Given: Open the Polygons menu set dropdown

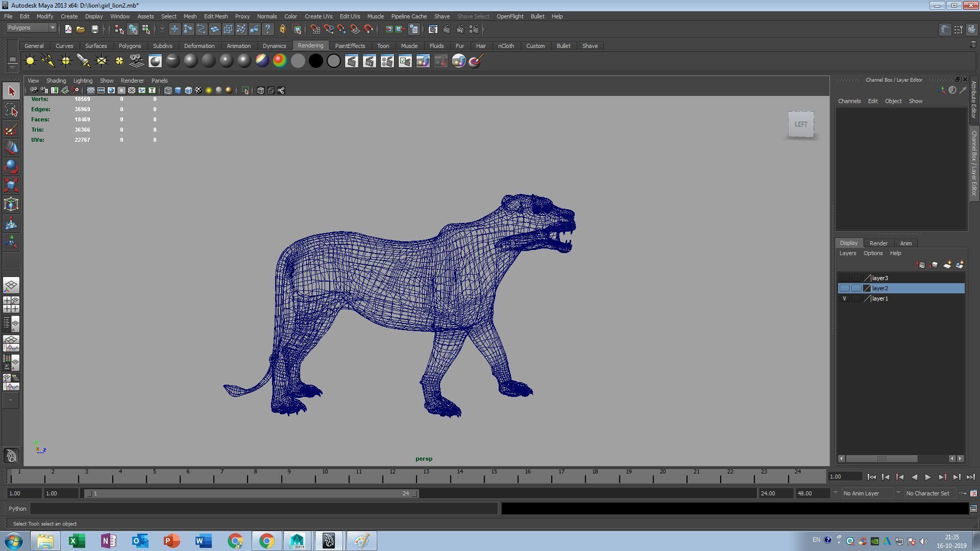Looking at the screenshot, I should tap(31, 28).
